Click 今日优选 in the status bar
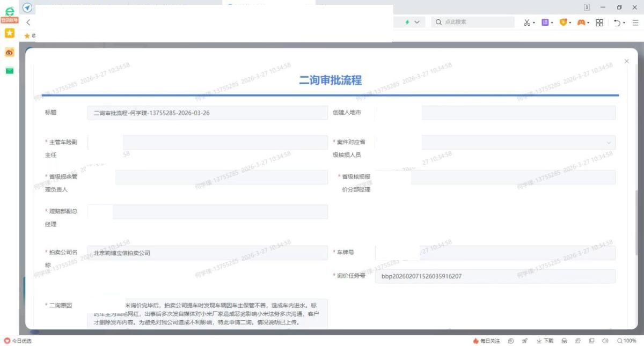This screenshot has height=346, width=644. [x=19, y=341]
